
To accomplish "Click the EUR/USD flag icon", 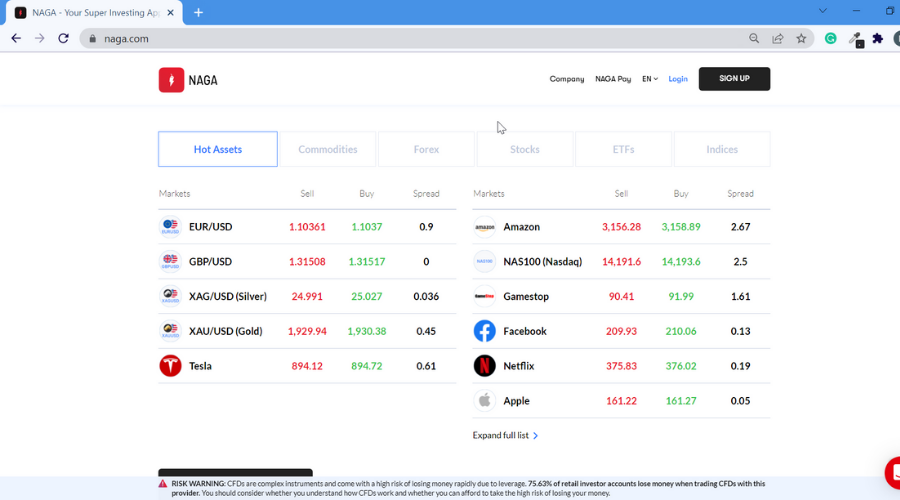I will 170,227.
